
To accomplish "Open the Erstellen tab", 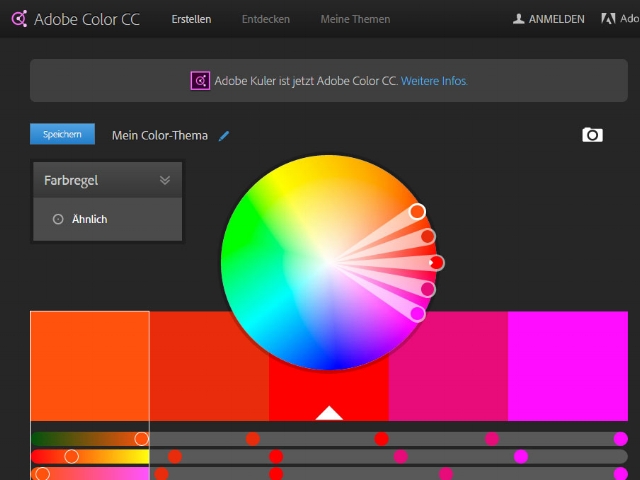I will [x=191, y=19].
